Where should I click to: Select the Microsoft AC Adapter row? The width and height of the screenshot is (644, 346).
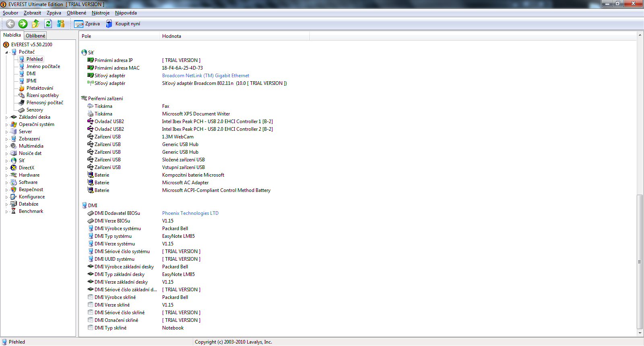(357, 183)
